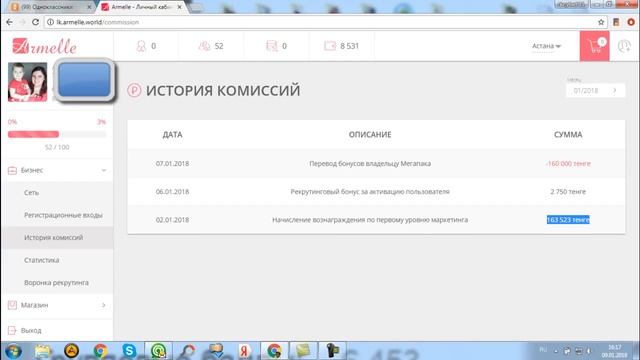Image resolution: width=640 pixels, height=360 pixels.
Task: Open the Mail.ru Agent taskbar icon
Action: (158, 351)
